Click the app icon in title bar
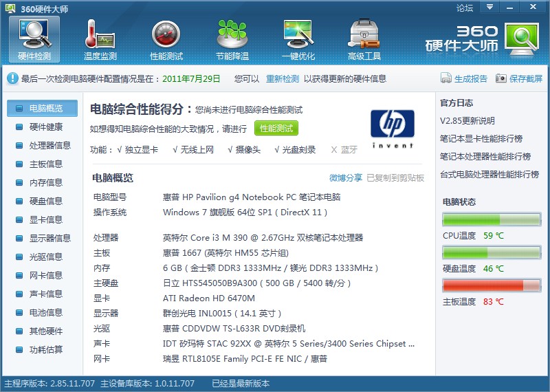 click(10, 8)
